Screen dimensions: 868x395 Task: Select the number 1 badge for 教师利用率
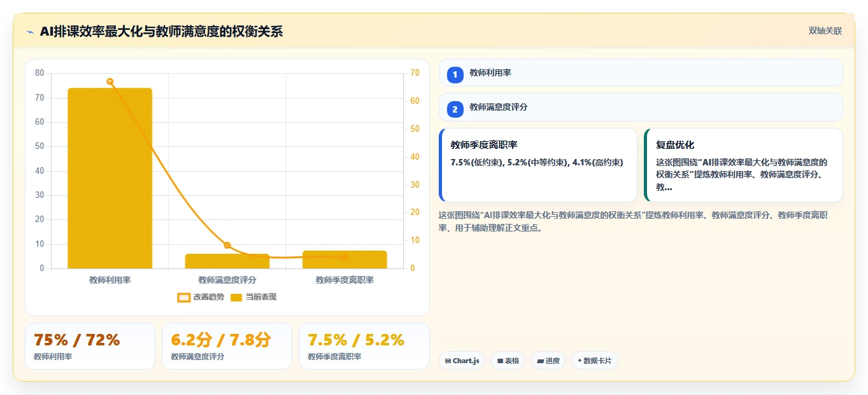(x=455, y=75)
